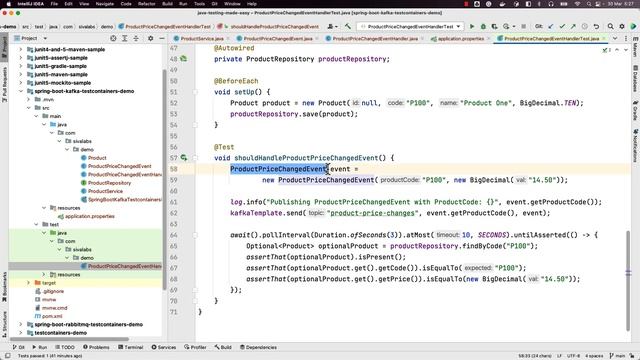
Task: Open the Problems tool window
Action: pyautogui.click(x=96, y=347)
